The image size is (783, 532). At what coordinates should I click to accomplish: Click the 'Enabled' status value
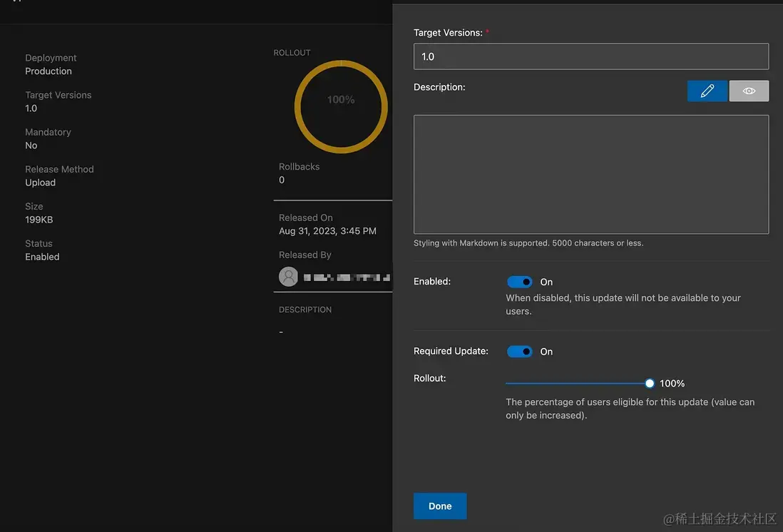[43, 257]
